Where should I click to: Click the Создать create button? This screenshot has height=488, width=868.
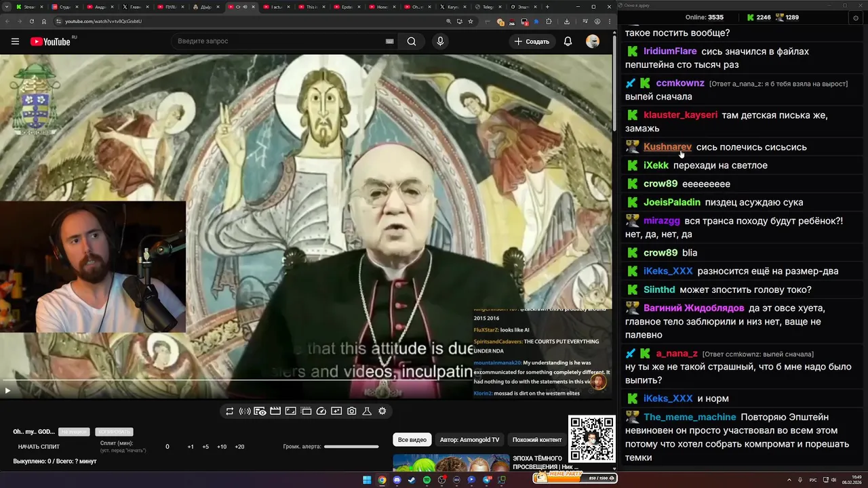pyautogui.click(x=532, y=41)
